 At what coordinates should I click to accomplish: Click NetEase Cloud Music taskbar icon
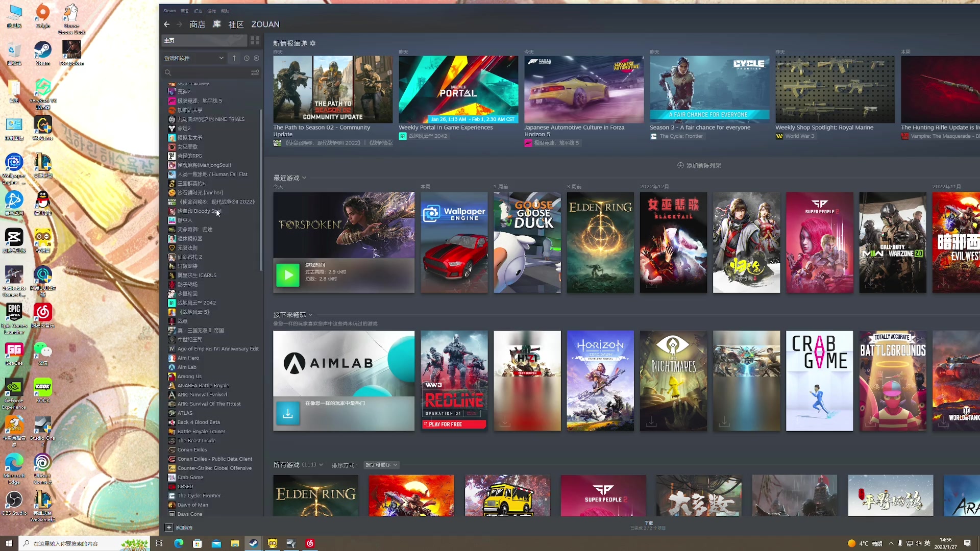click(310, 543)
